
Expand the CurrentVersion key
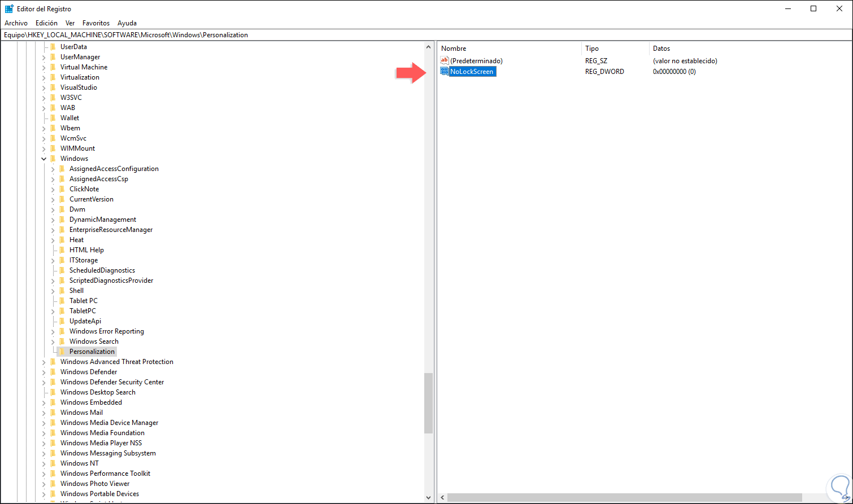(x=53, y=199)
